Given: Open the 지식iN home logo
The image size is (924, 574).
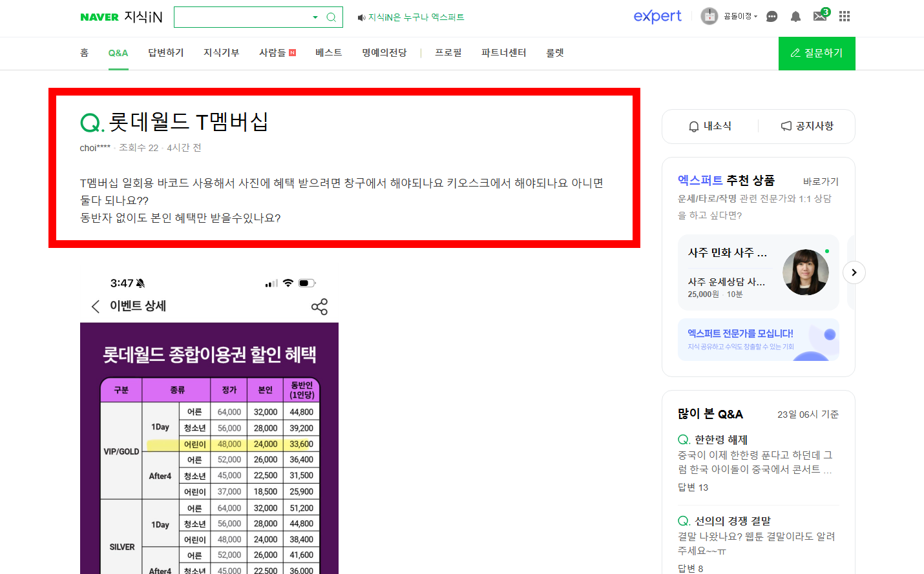Looking at the screenshot, I should tap(143, 17).
